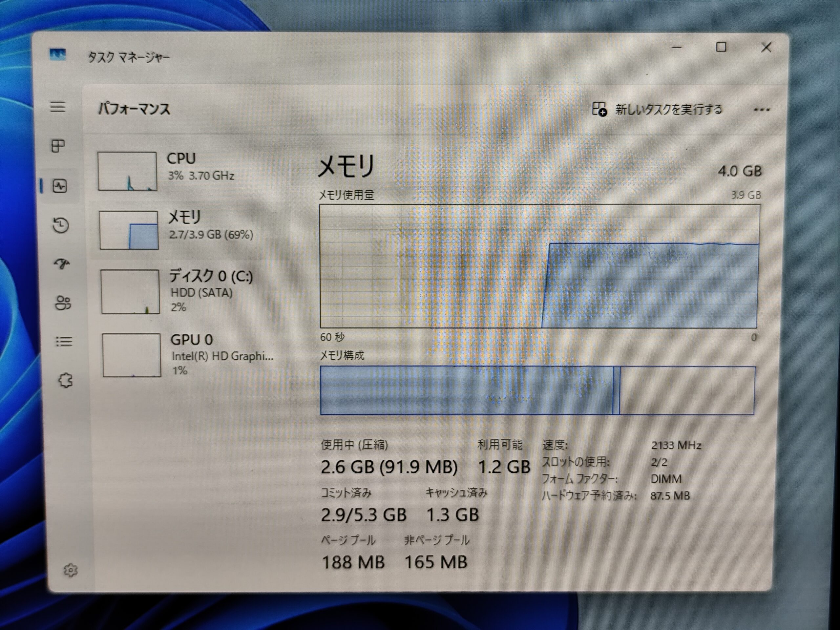Viewport: 840px width, 630px height.
Task: Click the Task Manager app icon in title bar
Action: point(58,55)
